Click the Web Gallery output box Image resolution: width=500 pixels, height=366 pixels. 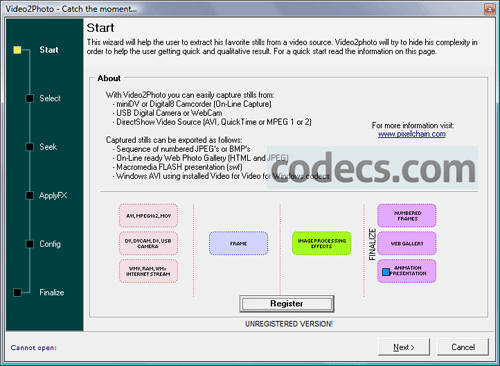pos(407,243)
